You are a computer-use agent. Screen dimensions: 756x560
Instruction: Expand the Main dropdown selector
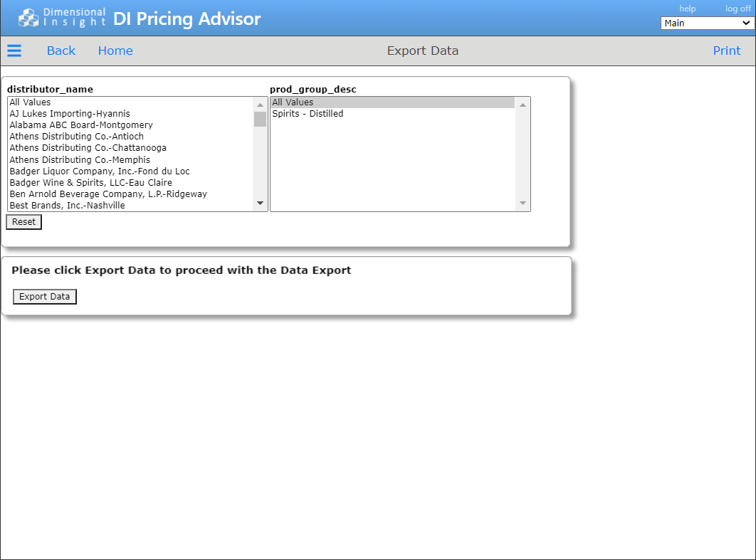click(x=708, y=23)
